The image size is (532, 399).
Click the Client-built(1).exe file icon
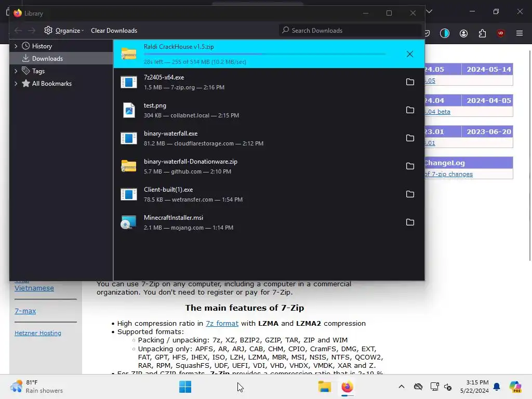(x=129, y=194)
